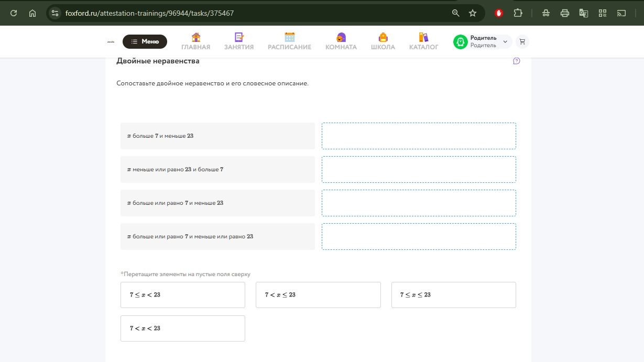
Task: Click the empty field beside 'x больше 7 и меньше 23'
Action: [419, 136]
